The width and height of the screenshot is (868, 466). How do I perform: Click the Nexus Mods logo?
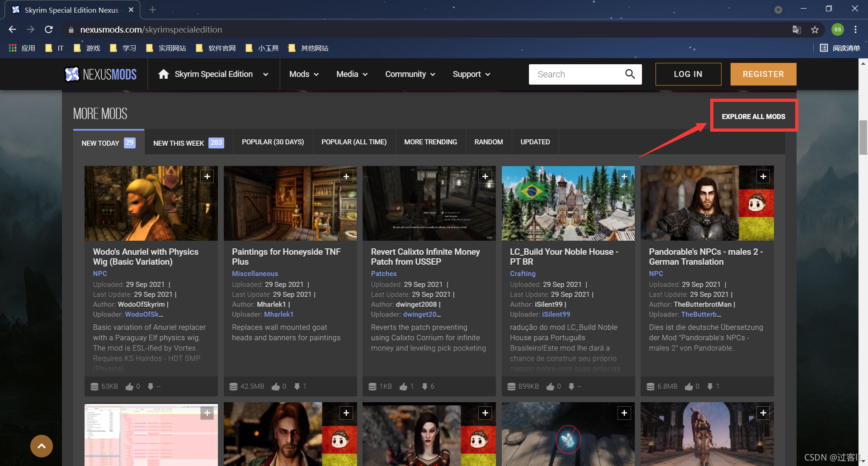pyautogui.click(x=101, y=74)
